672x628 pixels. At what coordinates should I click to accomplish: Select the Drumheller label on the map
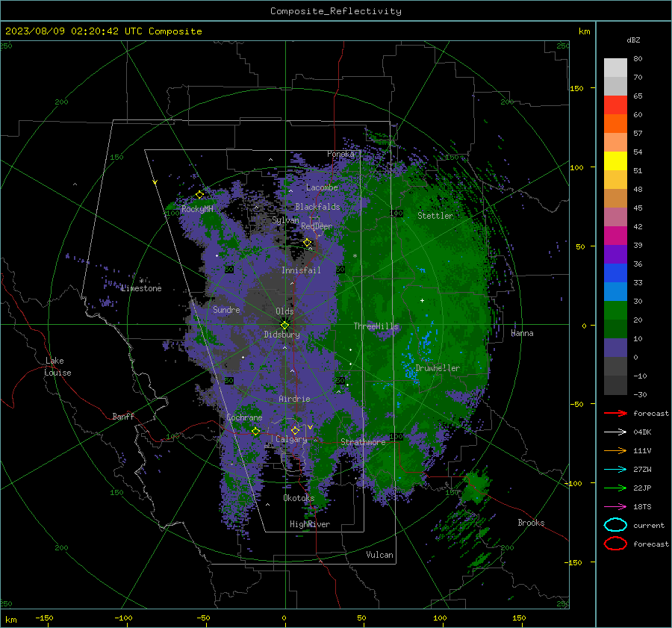438,368
